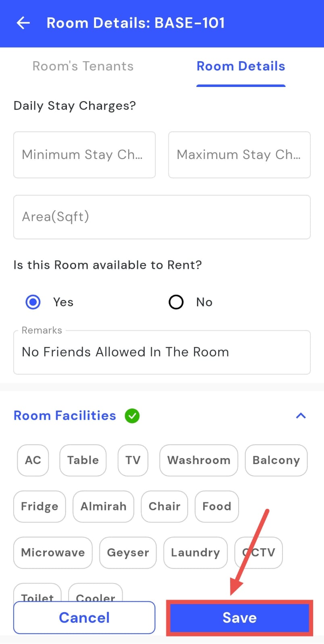Screen dimensions: 324x644
Task: Toggle the AC facility chip
Action: click(33, 460)
